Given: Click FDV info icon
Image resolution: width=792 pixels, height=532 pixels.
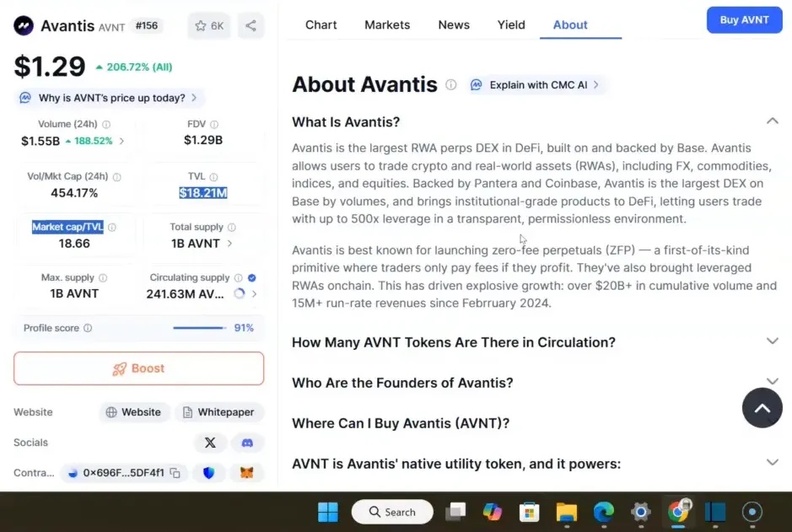Looking at the screenshot, I should (x=214, y=124).
